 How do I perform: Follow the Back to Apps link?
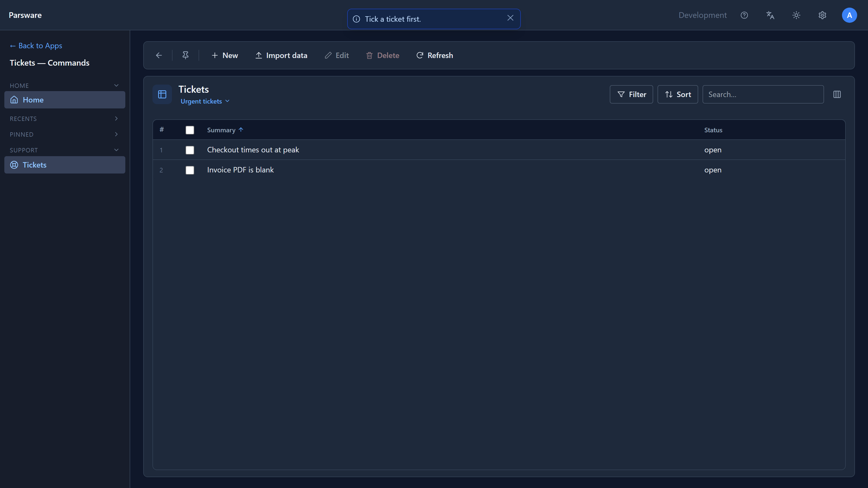pyautogui.click(x=36, y=46)
